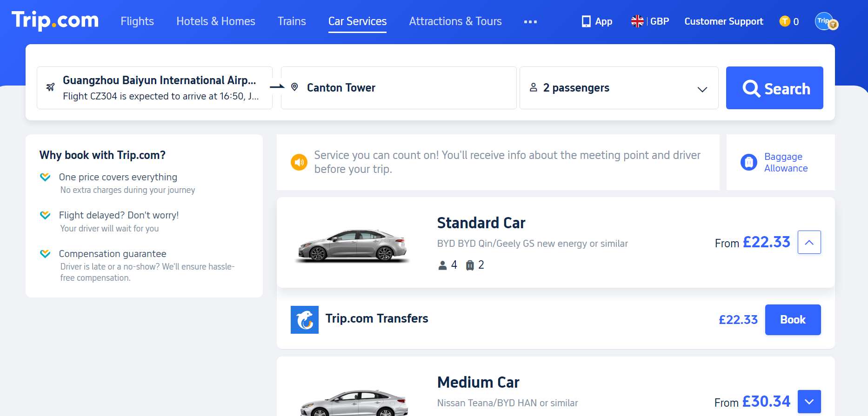The image size is (868, 416).
Task: Click the passenger person icon
Action: pos(534,87)
